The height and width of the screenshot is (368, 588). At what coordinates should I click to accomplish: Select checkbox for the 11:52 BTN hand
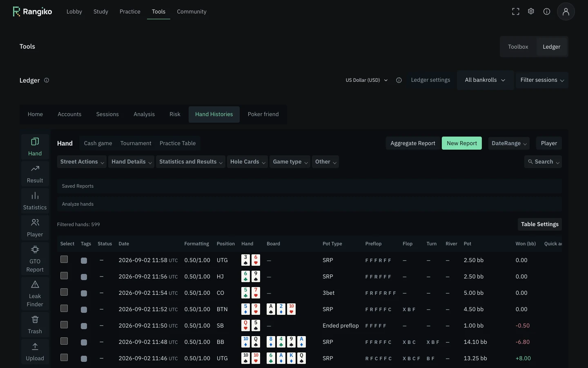click(64, 308)
